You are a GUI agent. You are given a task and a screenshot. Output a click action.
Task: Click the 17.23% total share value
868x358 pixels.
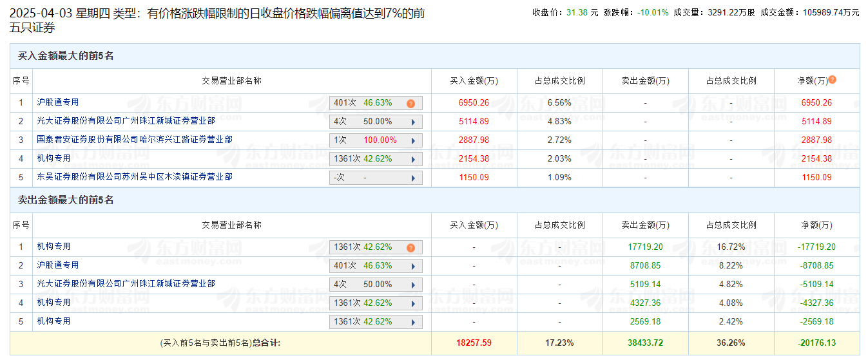tap(559, 344)
